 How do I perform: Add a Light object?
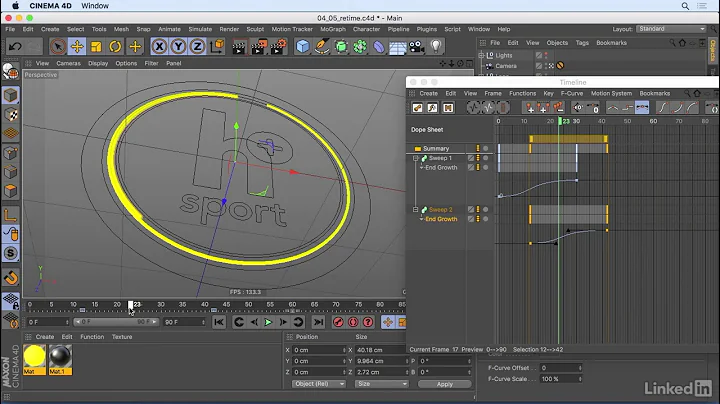tap(436, 46)
